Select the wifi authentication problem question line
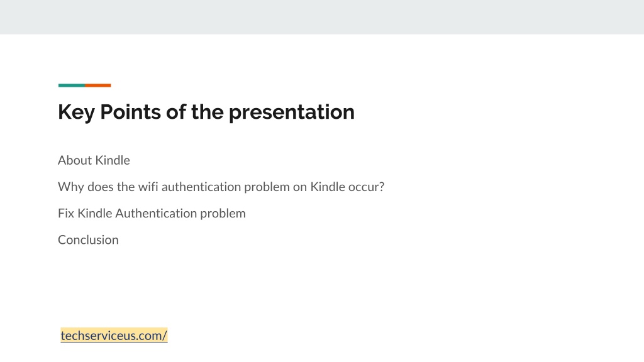The image size is (644, 362). 221,187
